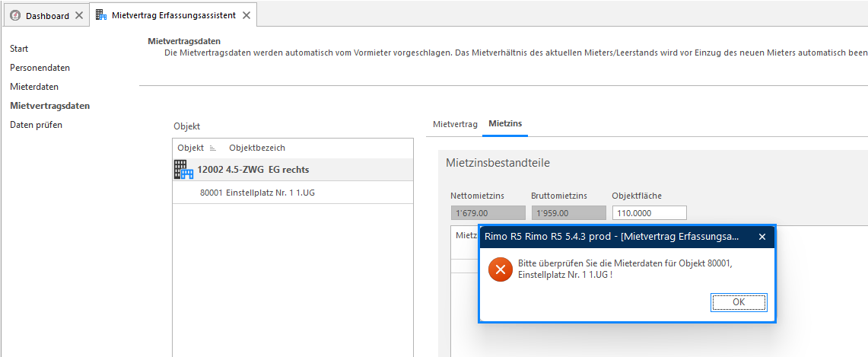The image size is (868, 357).
Task: Select object 12002 4.5-ZWG EG rechts
Action: 293,170
